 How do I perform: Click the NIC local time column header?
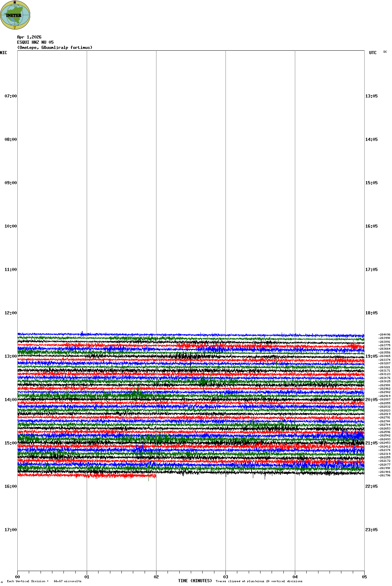pyautogui.click(x=3, y=53)
